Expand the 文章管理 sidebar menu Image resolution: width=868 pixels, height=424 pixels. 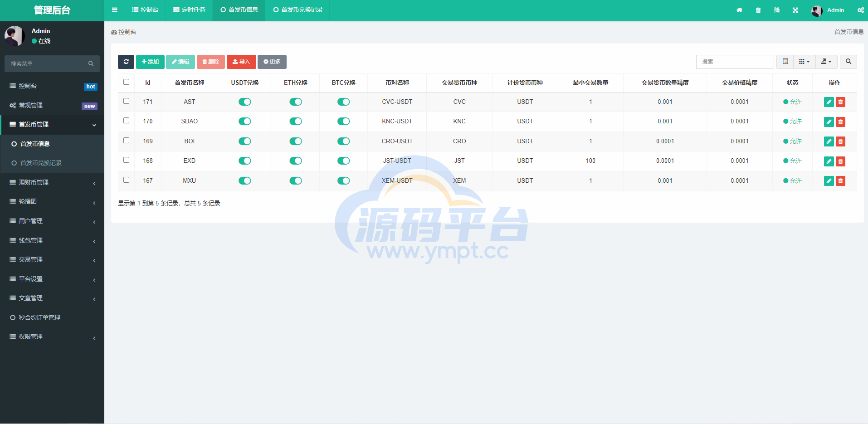point(52,298)
